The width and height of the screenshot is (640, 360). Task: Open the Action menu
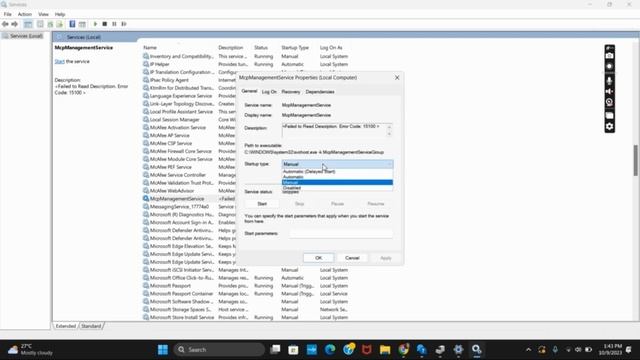(x=24, y=14)
